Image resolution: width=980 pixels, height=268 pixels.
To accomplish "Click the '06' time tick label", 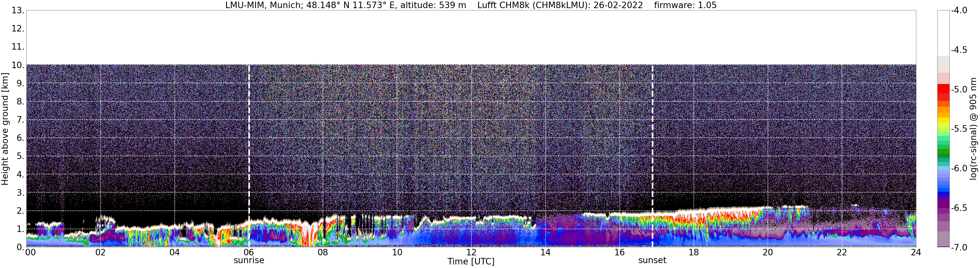I will (249, 252).
